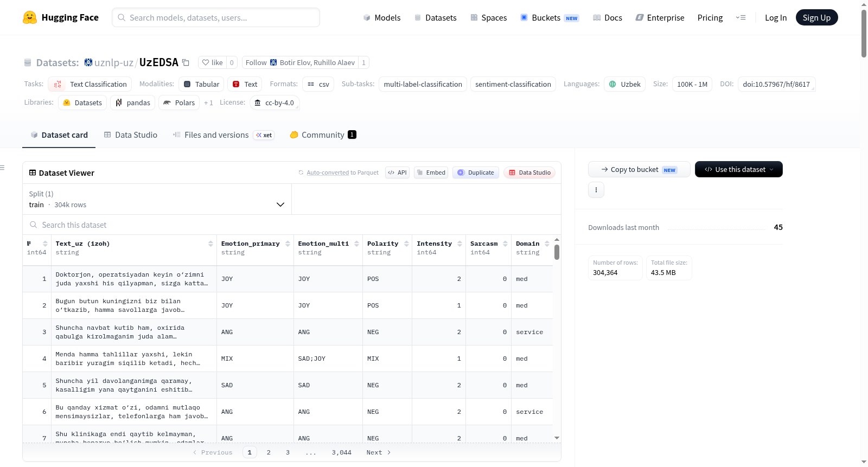Select the Tabular modality tag
The width and height of the screenshot is (868, 467).
point(201,84)
